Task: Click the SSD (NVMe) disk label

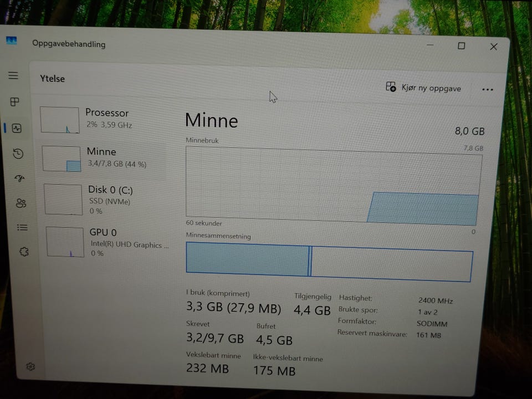Action: (x=110, y=201)
